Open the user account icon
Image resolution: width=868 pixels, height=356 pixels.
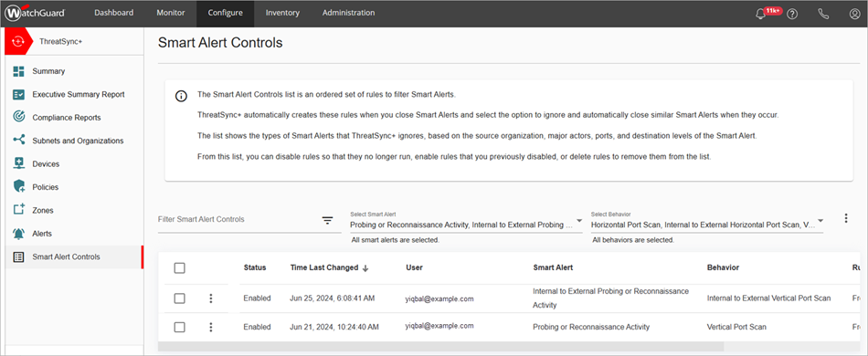coord(854,14)
